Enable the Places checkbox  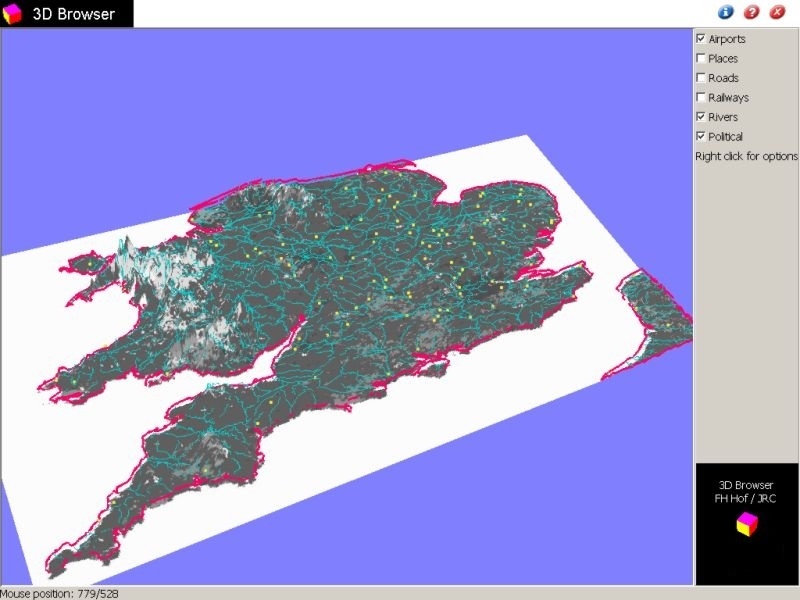[x=701, y=58]
